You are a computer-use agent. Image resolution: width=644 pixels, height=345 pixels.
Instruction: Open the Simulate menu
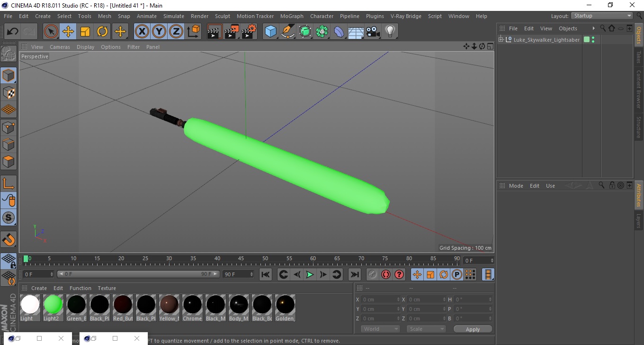[174, 16]
